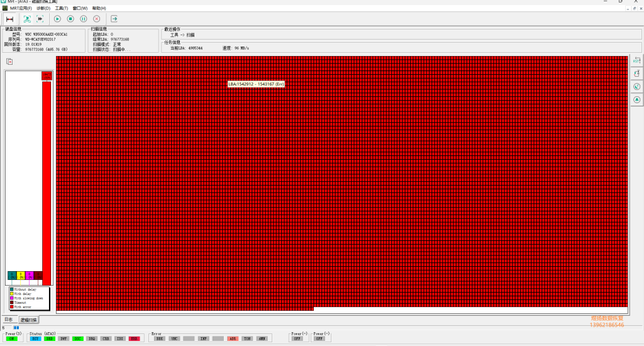The width and height of the screenshot is (644, 346).
Task: Click the tall red error bar in histogram
Action: point(47,183)
